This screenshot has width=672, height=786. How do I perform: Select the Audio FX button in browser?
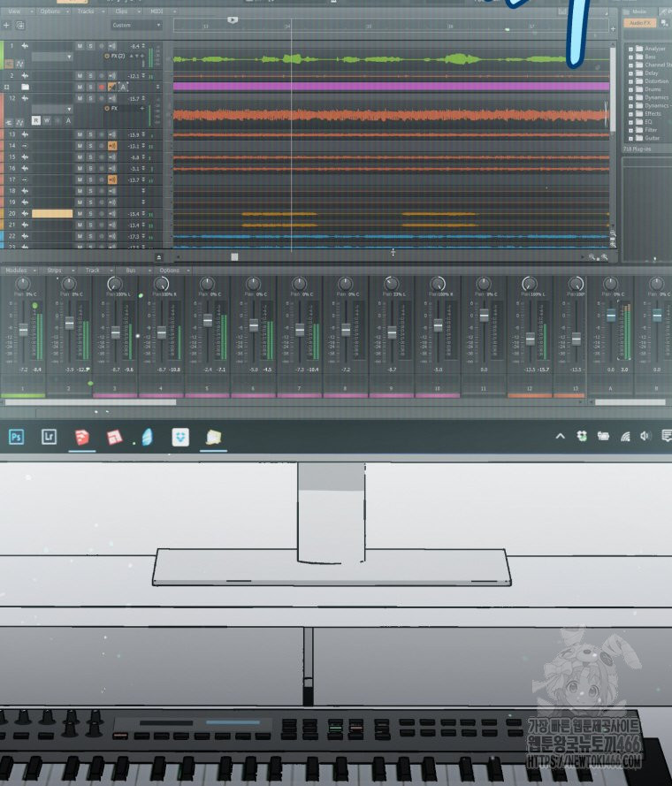640,22
